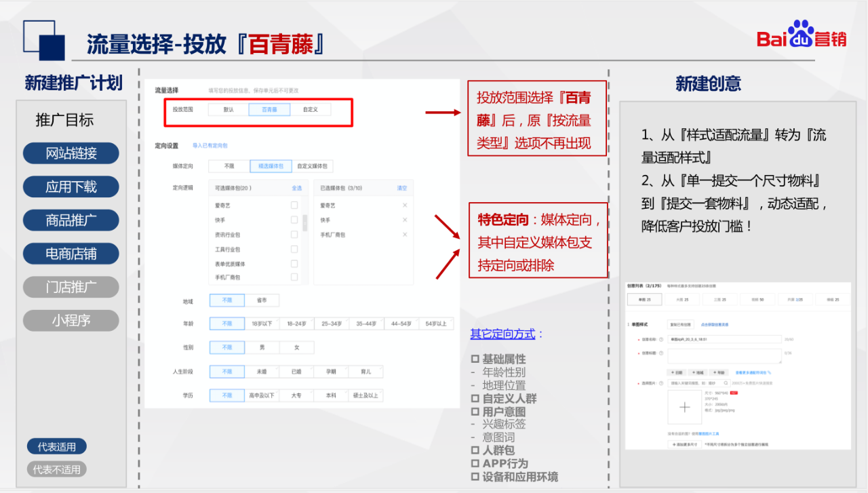The width and height of the screenshot is (868, 493).
Task: Click the 添加更多尺寸 button
Action: [x=685, y=444]
